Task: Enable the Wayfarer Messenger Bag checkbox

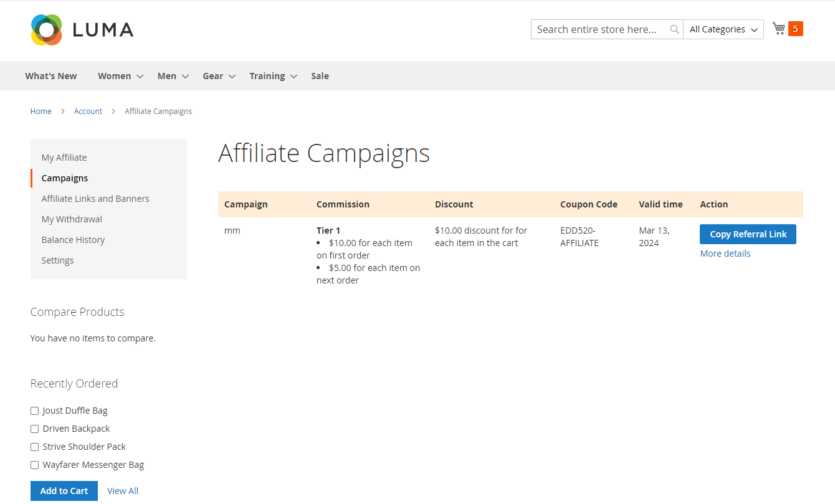Action: point(35,465)
